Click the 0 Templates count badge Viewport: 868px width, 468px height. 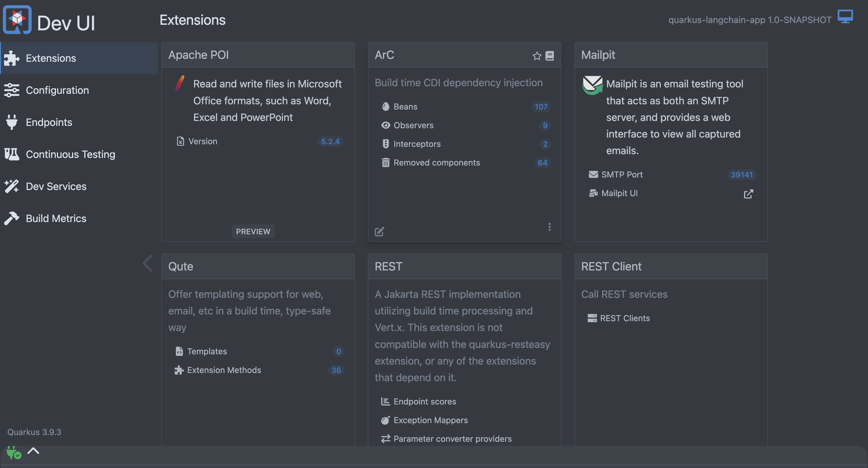(x=338, y=351)
